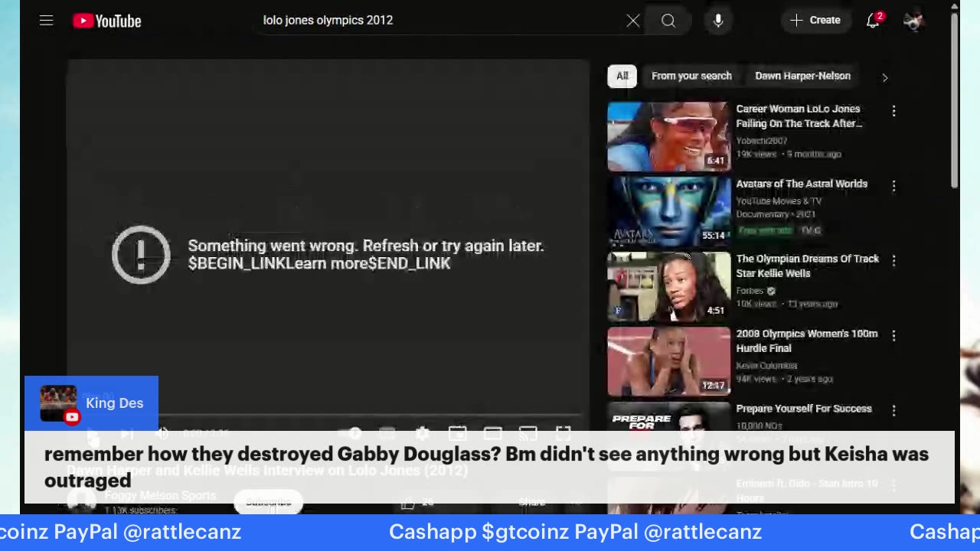Cast the video with the player's cast icon
This screenshot has height=551, width=980.
tap(528, 434)
